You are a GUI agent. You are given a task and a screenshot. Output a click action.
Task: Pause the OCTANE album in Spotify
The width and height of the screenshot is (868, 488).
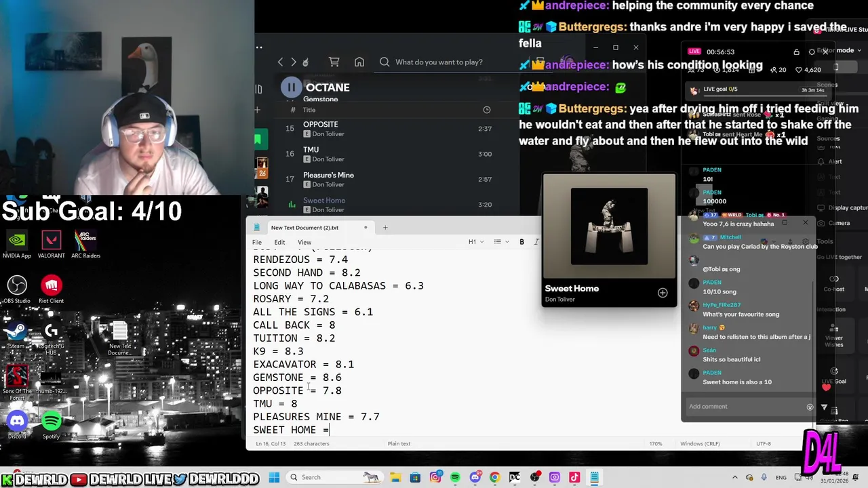tap(291, 87)
